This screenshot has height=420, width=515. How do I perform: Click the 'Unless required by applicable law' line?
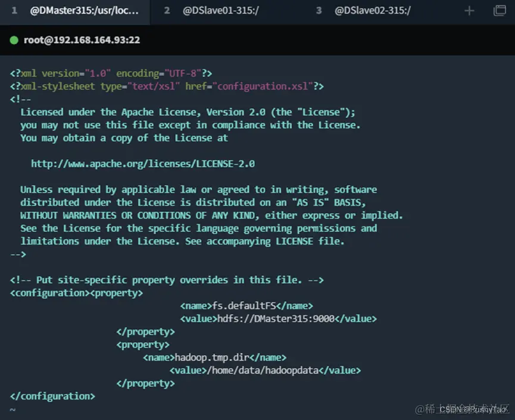199,190
